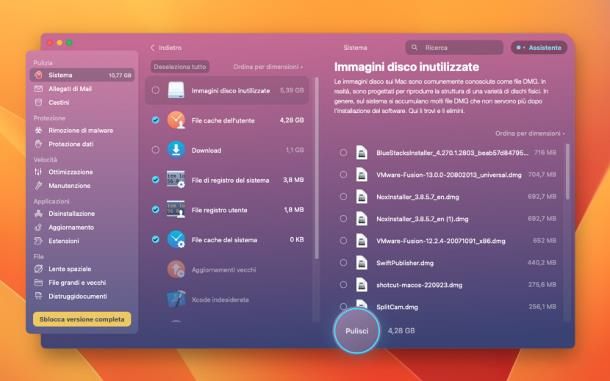
Task: Click the Aggiornamenti vecchi icon
Action: pyautogui.click(x=176, y=269)
